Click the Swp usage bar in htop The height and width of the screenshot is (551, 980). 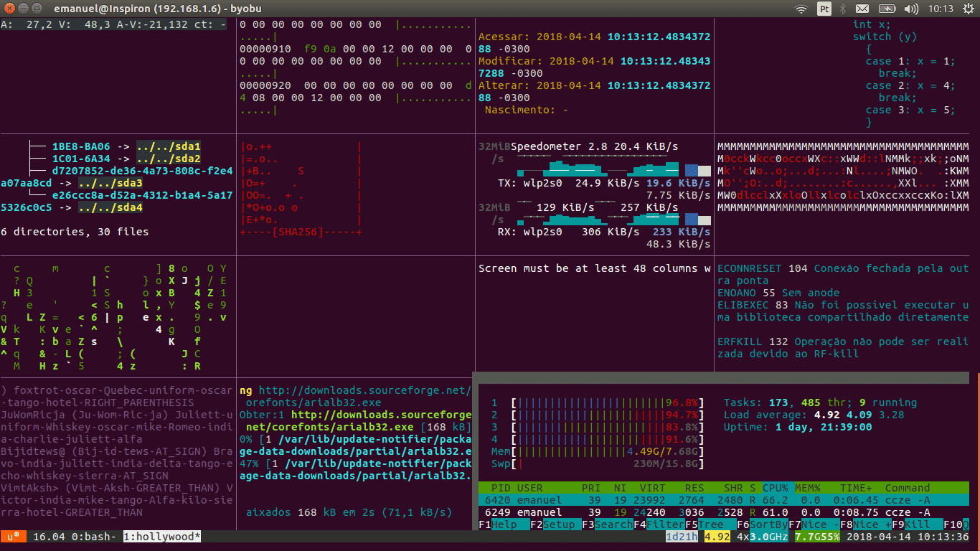(598, 463)
